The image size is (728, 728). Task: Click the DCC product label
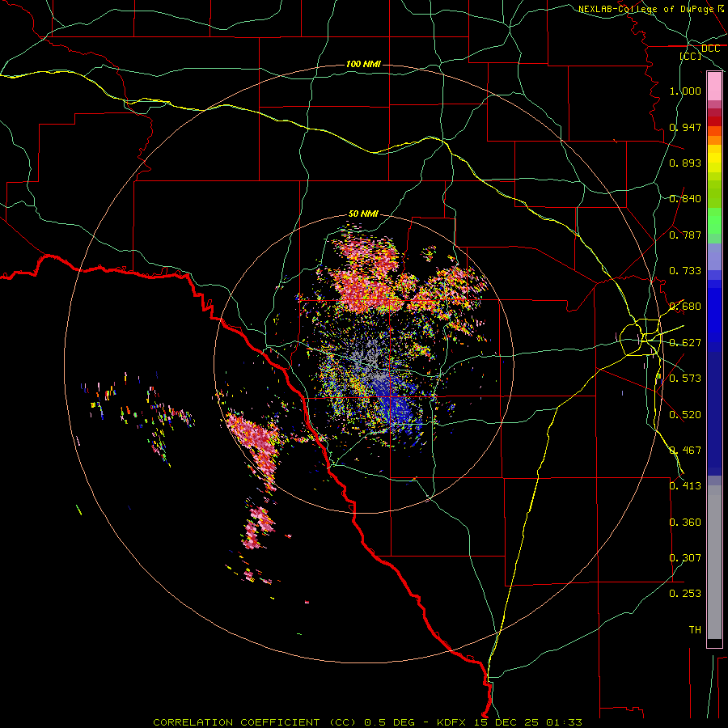(710, 49)
